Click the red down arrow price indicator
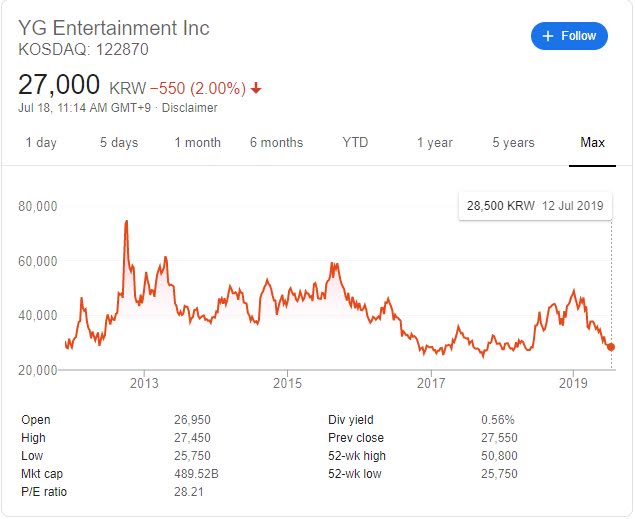The image size is (635, 519). tap(256, 88)
